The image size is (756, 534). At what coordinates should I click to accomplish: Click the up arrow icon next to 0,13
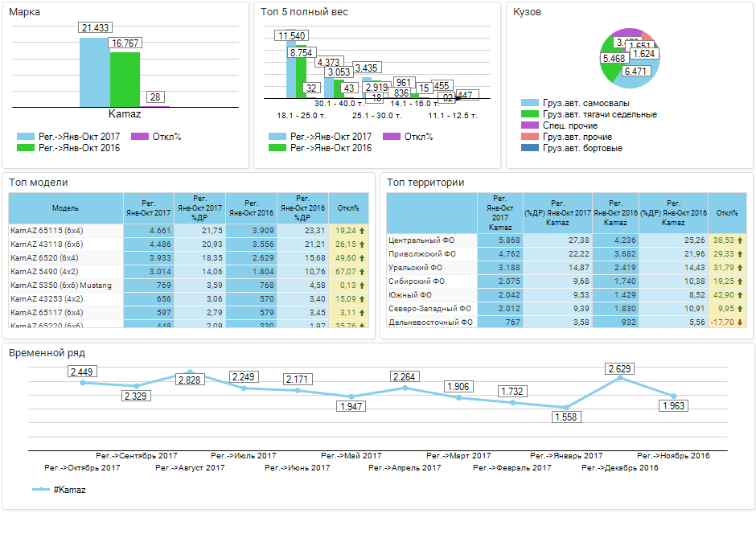pyautogui.click(x=362, y=285)
